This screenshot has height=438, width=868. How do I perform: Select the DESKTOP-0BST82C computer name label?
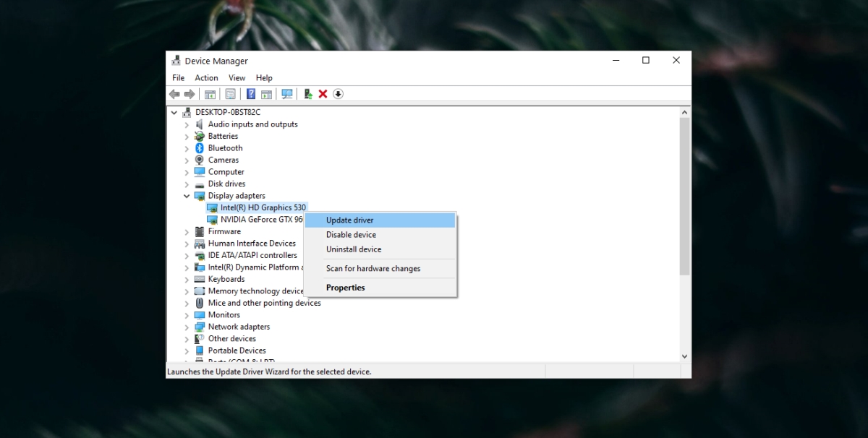coord(228,113)
